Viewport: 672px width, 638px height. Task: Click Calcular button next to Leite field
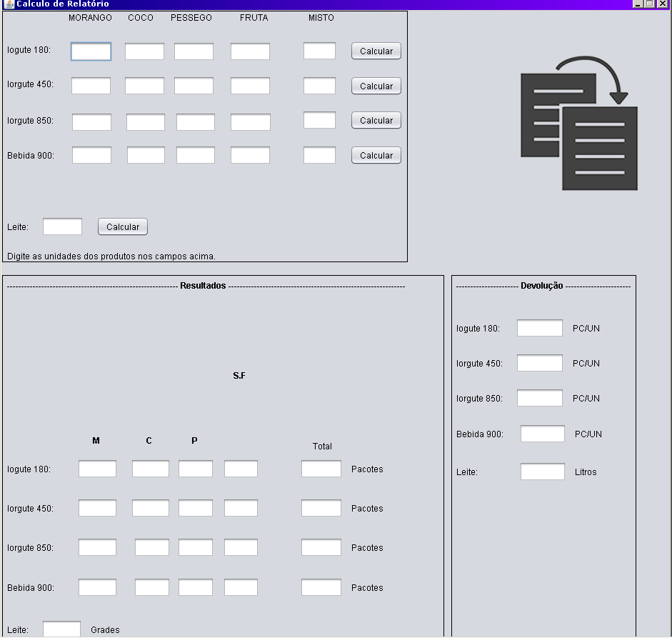[123, 226]
